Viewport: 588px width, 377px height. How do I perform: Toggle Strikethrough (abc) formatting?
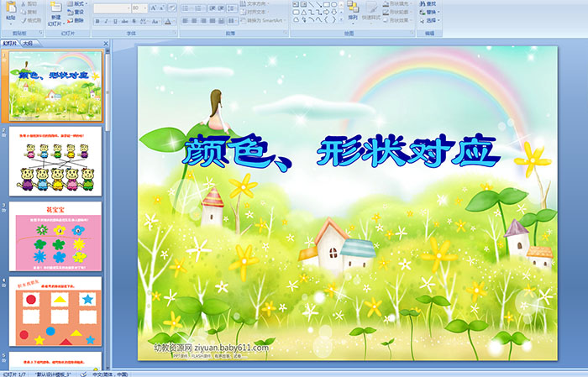[124, 21]
